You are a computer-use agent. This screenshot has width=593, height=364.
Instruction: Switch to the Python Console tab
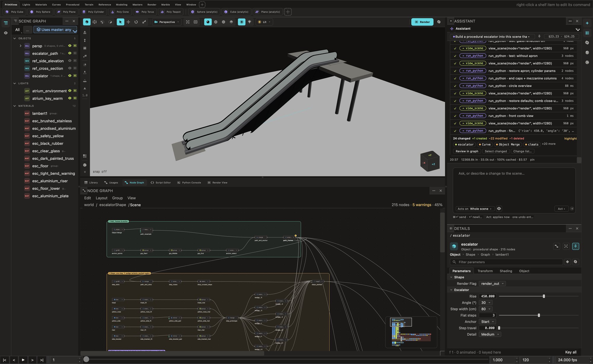(189, 183)
